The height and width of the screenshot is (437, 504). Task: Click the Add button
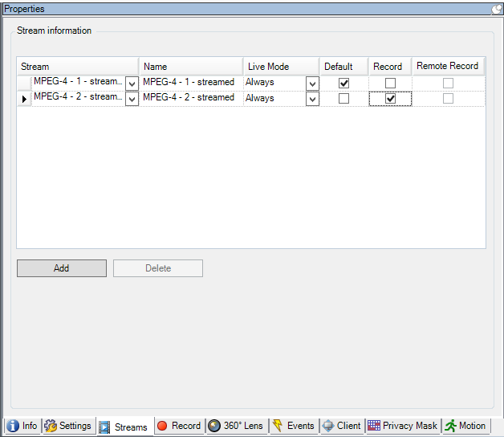pos(62,268)
